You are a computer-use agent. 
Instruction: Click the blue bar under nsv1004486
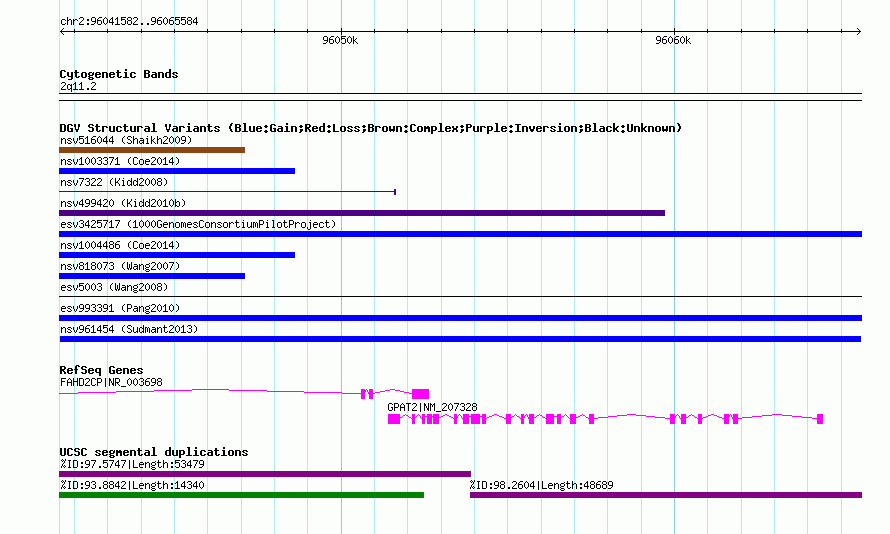tap(177, 255)
